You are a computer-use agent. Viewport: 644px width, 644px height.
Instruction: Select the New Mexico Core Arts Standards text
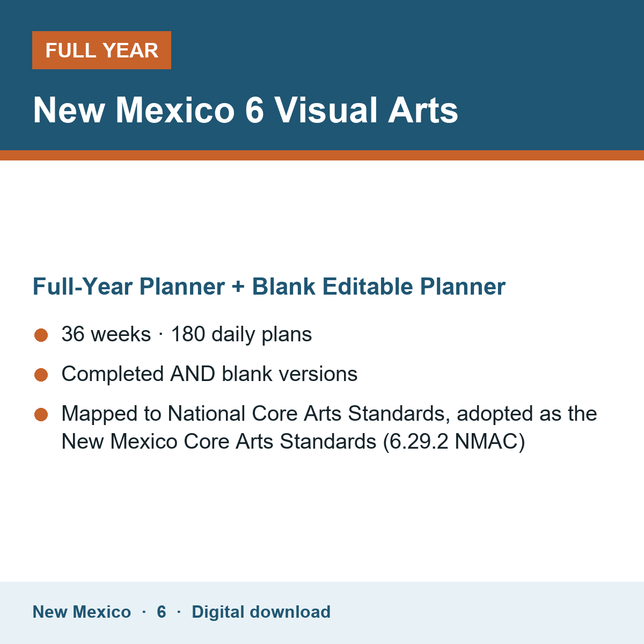[x=219, y=442]
